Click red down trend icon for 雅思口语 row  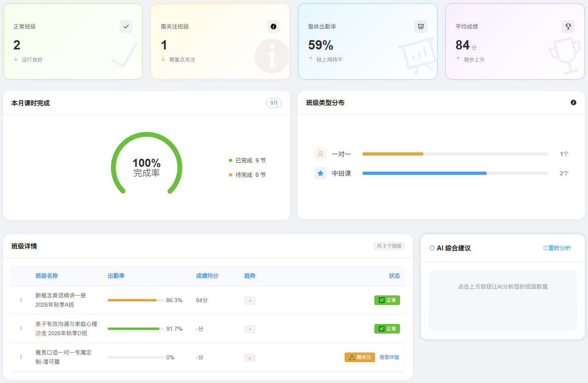(x=250, y=358)
